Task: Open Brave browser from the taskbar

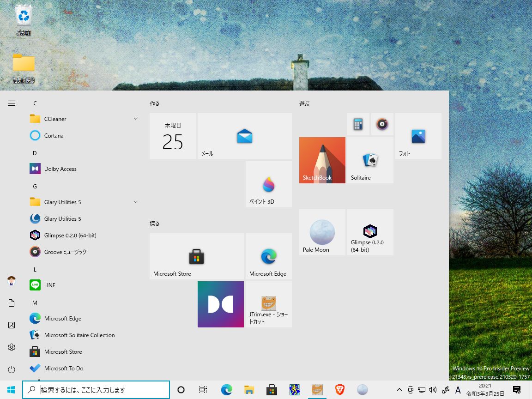Action: pos(340,390)
